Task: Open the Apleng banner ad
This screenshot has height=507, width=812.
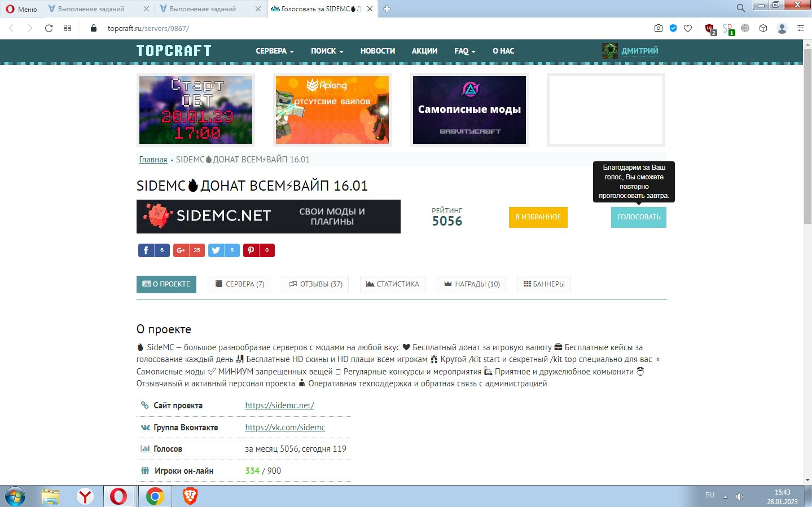Action: point(332,110)
